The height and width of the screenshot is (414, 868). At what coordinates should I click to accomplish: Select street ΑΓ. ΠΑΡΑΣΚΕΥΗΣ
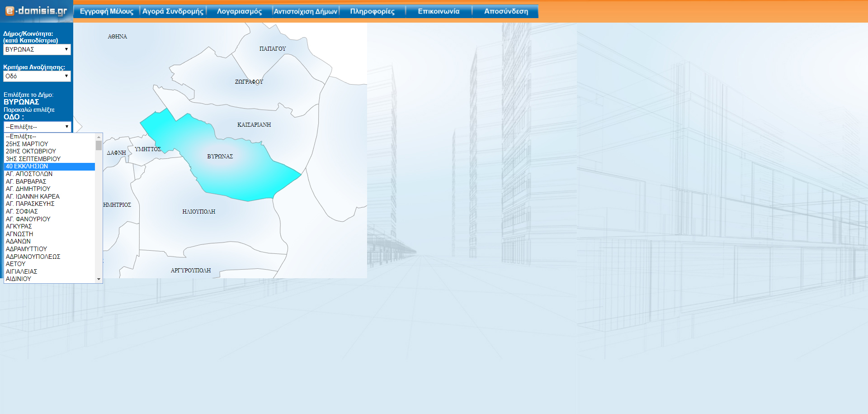click(50, 204)
